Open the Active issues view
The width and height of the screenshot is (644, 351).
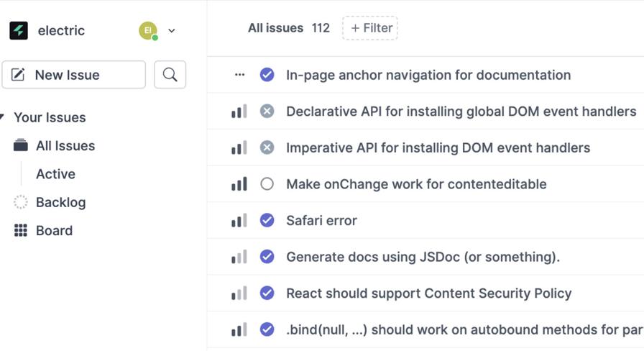(x=55, y=174)
